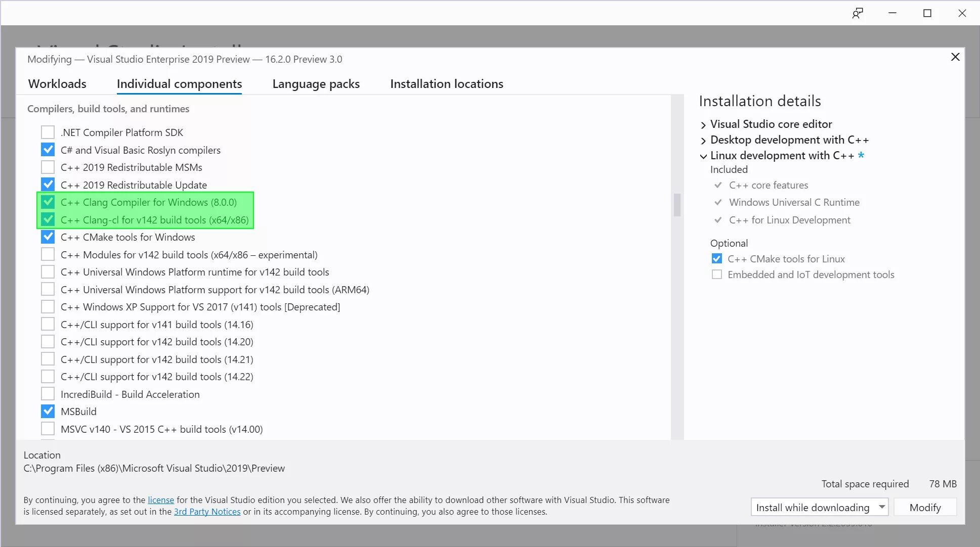The width and height of the screenshot is (980, 547).
Task: Enable C++ 2019 Redistributable MSMs
Action: [48, 167]
